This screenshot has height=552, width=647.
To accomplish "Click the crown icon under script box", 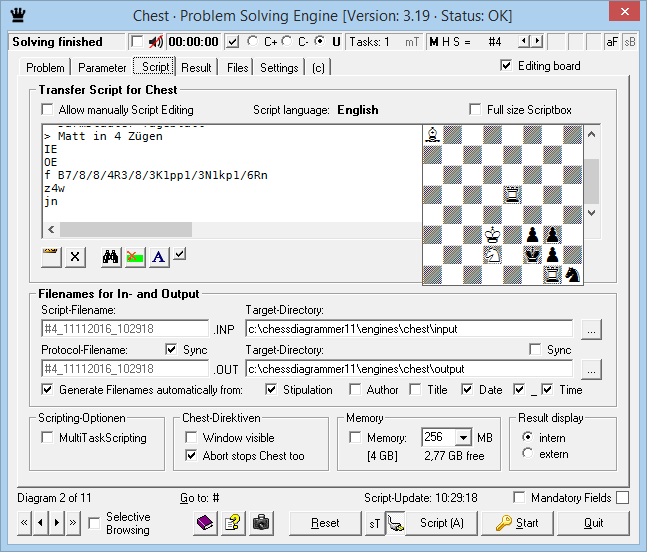I will (51, 257).
